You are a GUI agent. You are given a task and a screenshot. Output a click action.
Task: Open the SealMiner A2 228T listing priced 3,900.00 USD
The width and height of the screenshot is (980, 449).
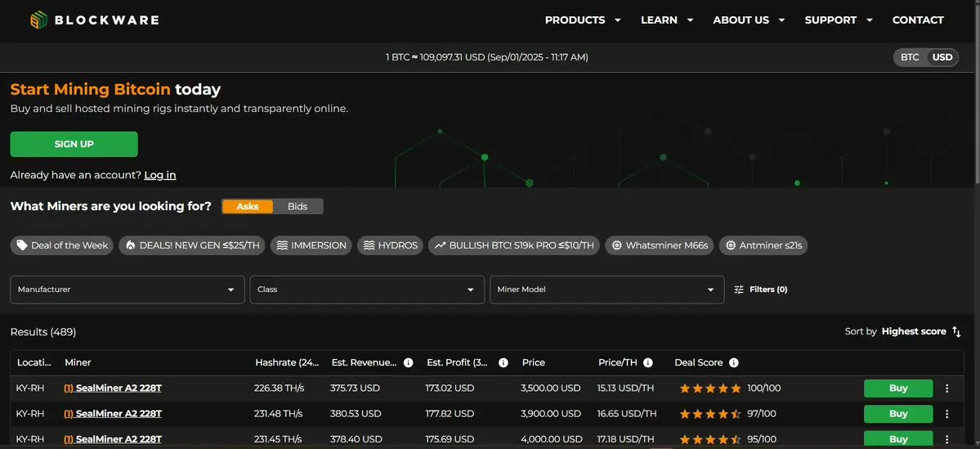[113, 414]
